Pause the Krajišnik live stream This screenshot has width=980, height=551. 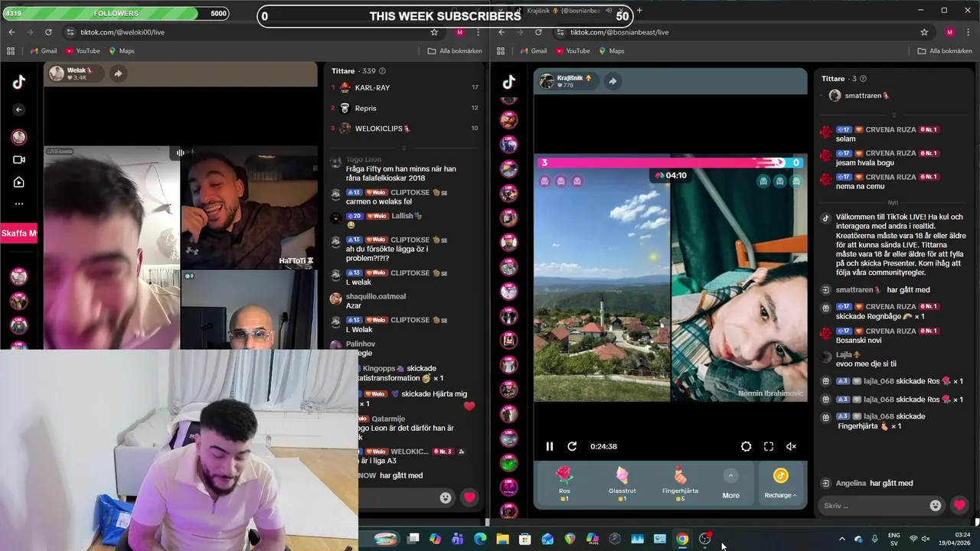(x=549, y=446)
